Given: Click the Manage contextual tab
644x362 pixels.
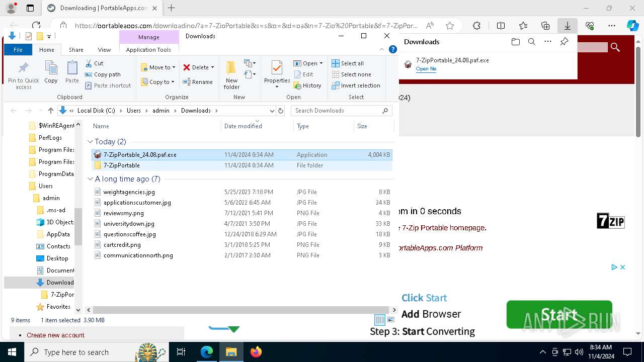Looking at the screenshot, I should click(149, 37).
